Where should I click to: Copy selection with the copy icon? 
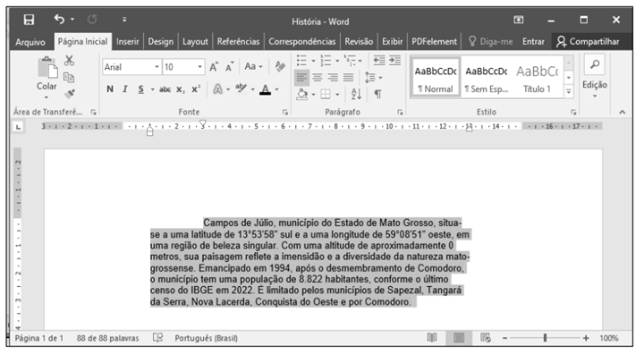[69, 77]
